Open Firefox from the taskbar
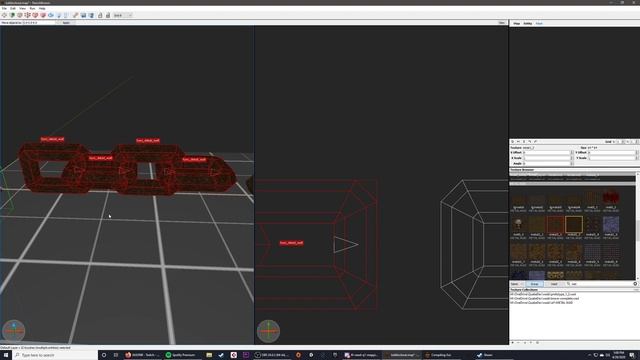This screenshot has width=640, height=360. coord(142,355)
